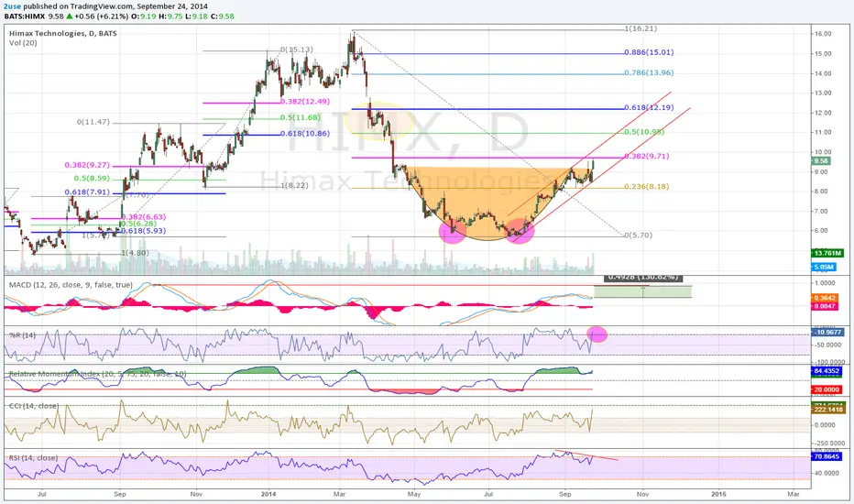Select the yellow ellipse near 12.00 price

[379, 122]
